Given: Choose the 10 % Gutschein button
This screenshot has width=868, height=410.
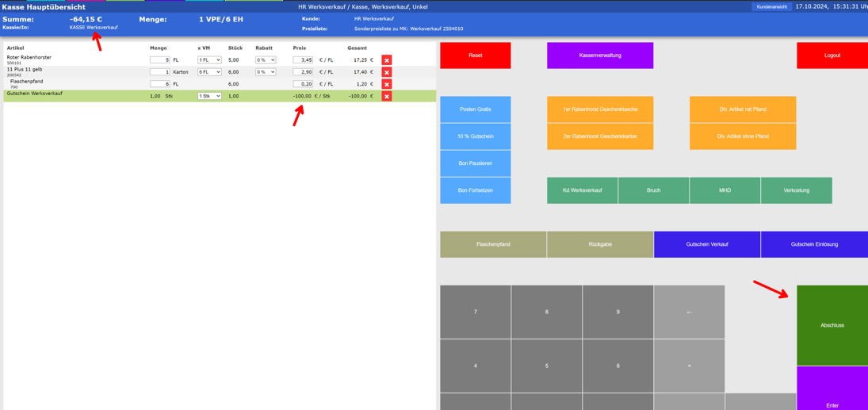Looking at the screenshot, I should click(476, 136).
